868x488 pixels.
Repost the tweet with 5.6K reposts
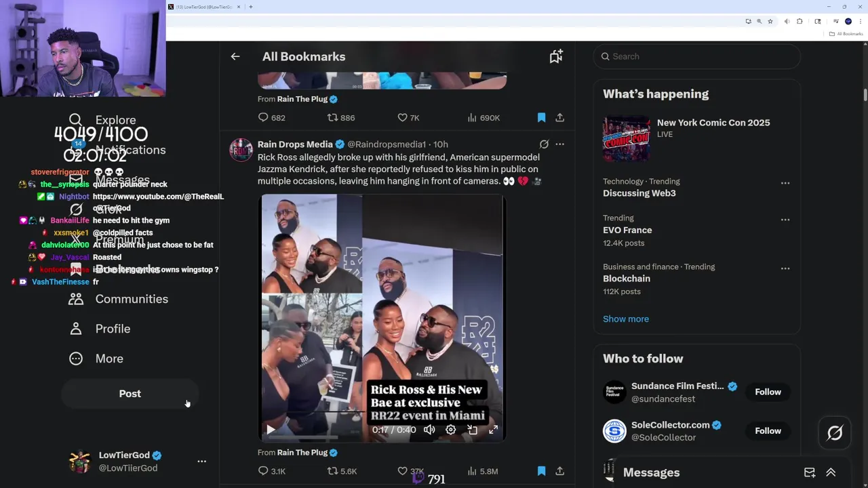point(342,471)
